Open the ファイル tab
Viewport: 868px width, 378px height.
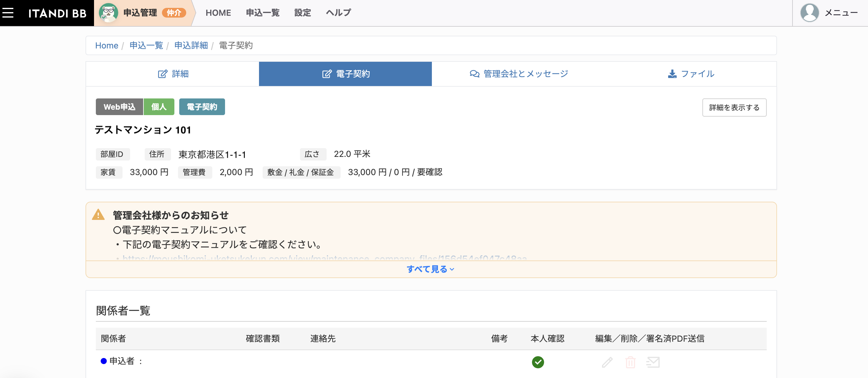click(691, 74)
